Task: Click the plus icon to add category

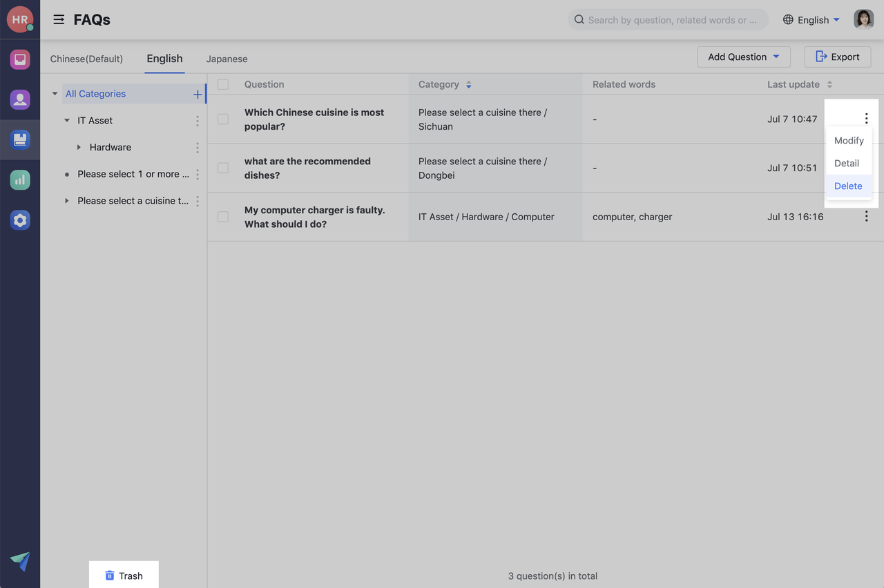Action: pos(198,95)
